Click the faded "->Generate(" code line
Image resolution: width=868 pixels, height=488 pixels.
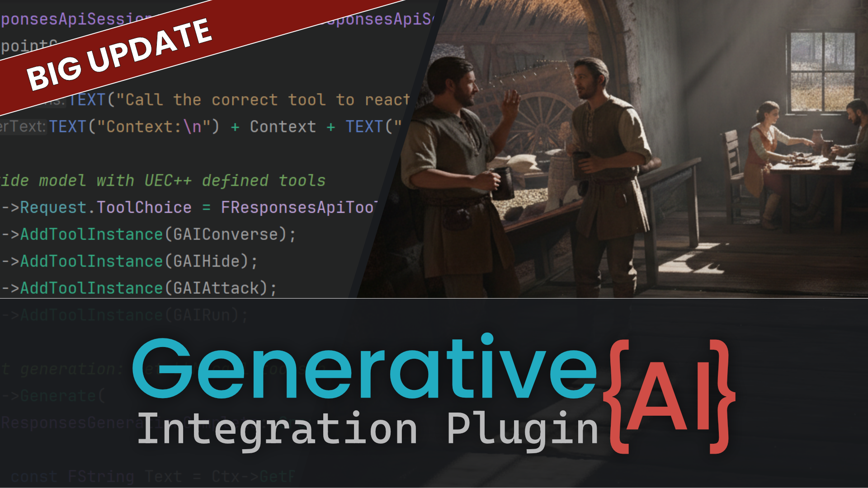point(53,396)
